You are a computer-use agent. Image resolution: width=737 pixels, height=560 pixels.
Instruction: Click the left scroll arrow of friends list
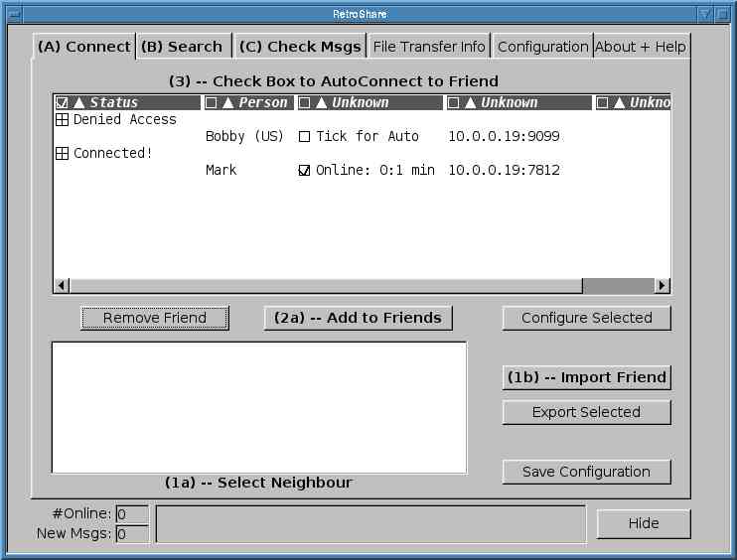point(62,286)
